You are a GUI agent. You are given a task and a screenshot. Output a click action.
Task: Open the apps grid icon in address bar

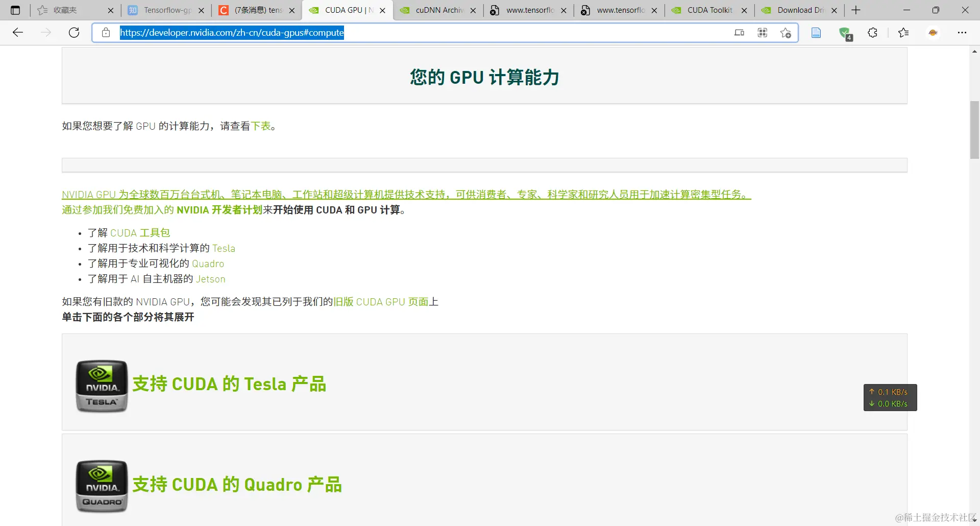click(763, 33)
